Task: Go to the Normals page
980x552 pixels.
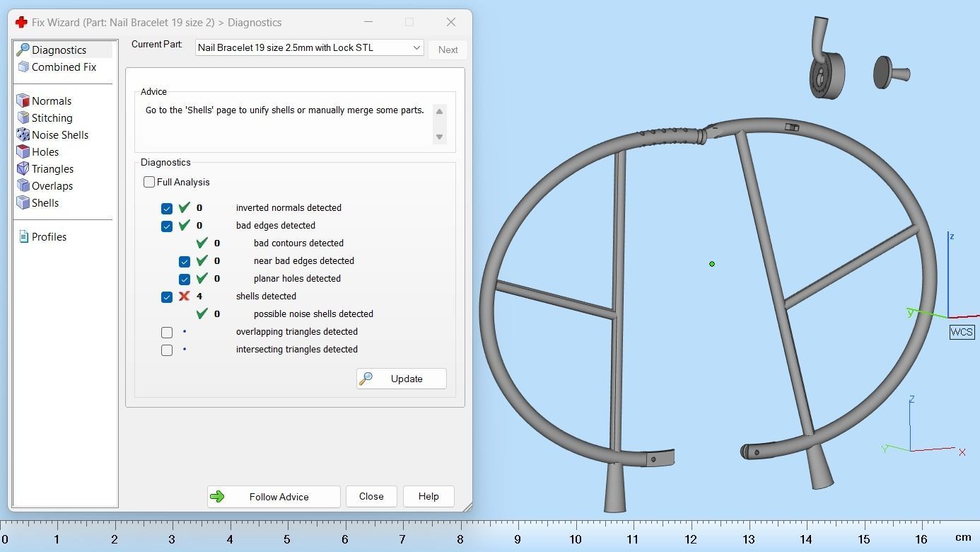Action: 52,100
